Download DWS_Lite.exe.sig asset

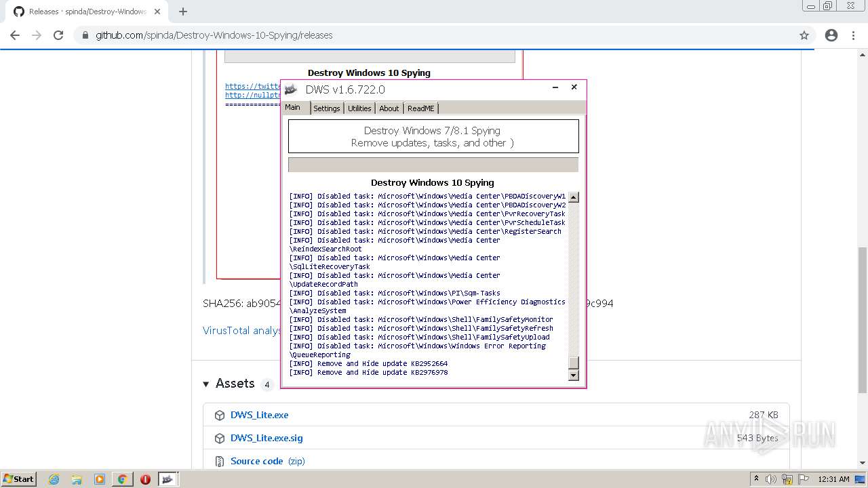pos(267,438)
